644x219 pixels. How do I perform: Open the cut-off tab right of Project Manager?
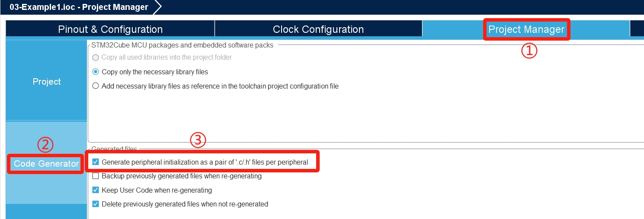coord(638,29)
